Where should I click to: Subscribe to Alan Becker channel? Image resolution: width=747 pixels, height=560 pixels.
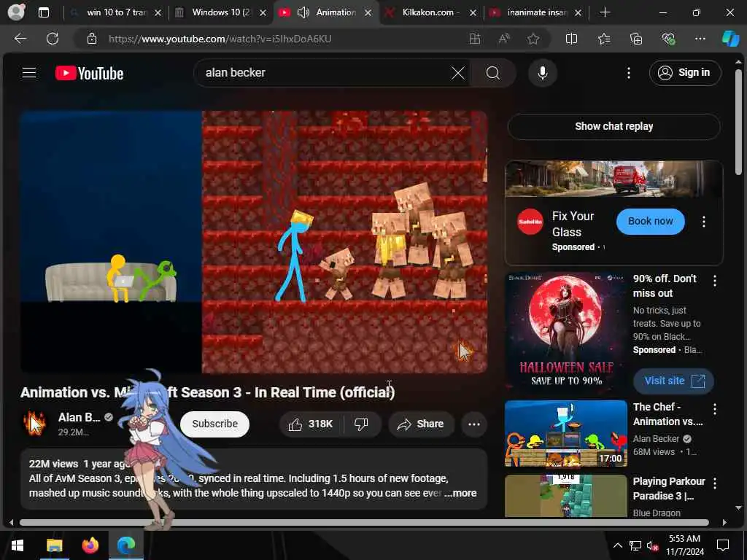coord(215,424)
